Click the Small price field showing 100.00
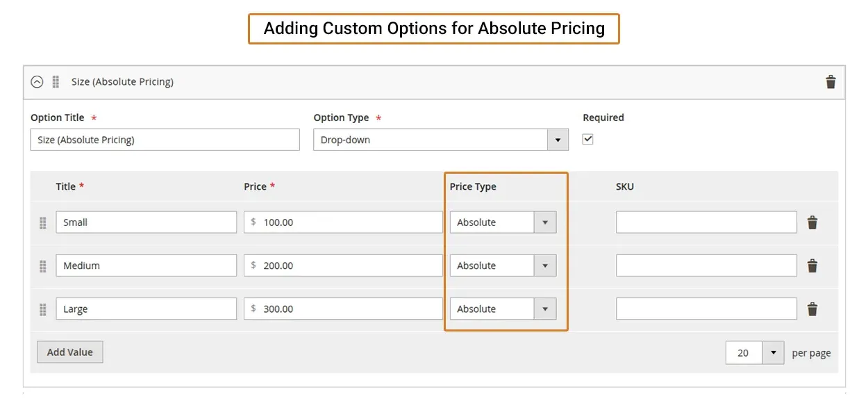Viewport: 868px width, 417px height. [x=343, y=222]
